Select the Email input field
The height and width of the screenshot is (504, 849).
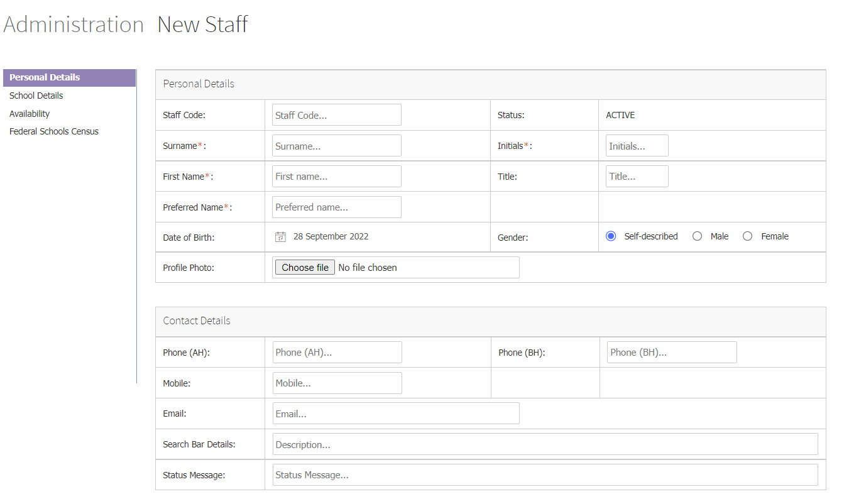point(395,413)
